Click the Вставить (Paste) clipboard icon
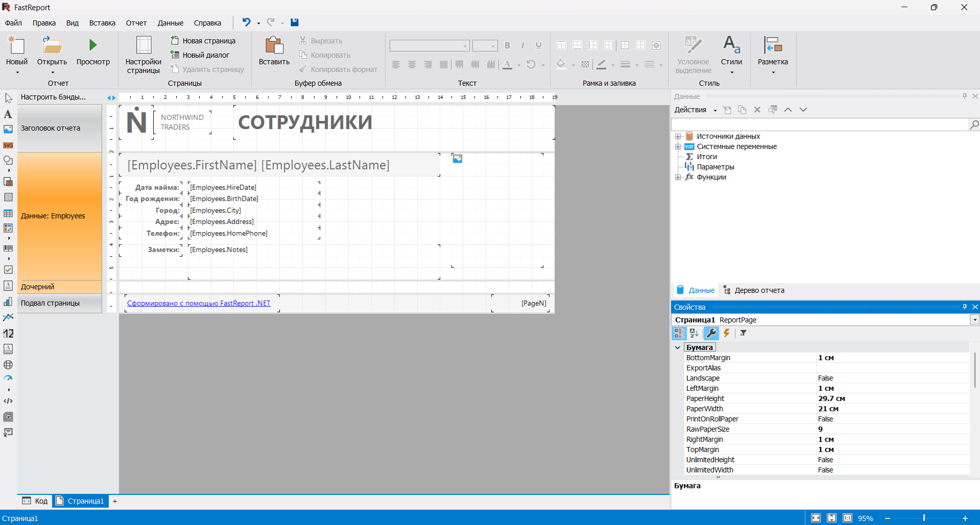The image size is (980, 525). click(x=274, y=46)
